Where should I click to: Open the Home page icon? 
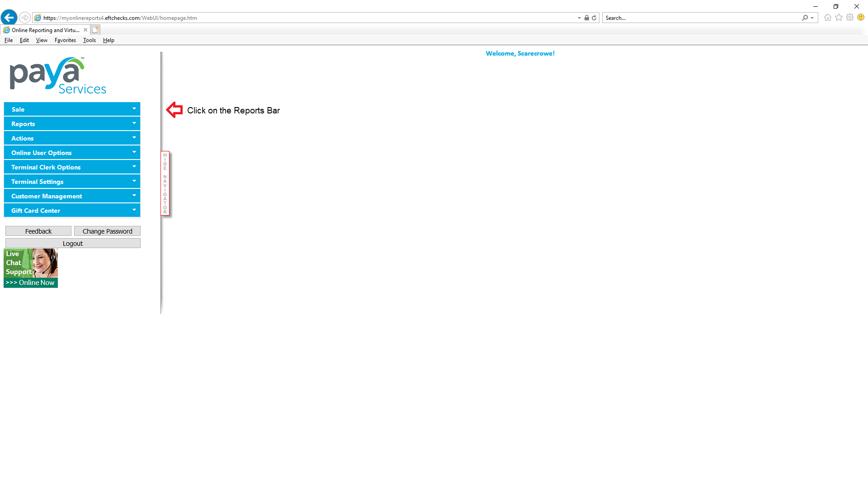[828, 18]
